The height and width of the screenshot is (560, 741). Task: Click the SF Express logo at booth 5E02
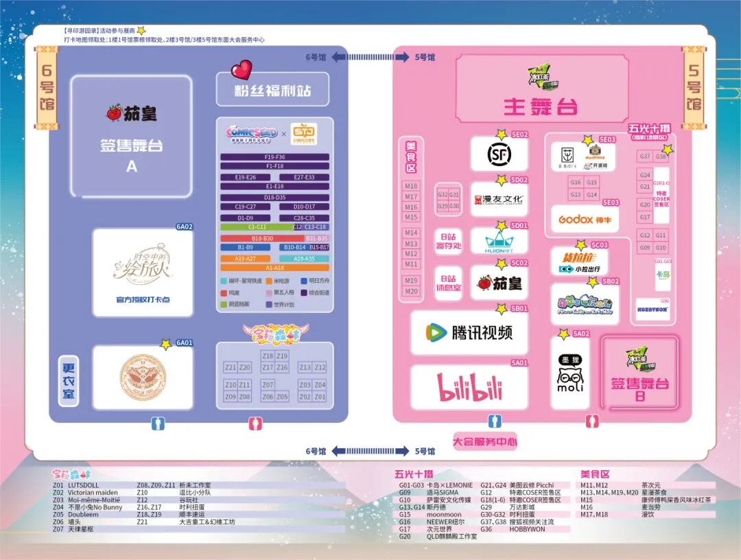tap(499, 154)
